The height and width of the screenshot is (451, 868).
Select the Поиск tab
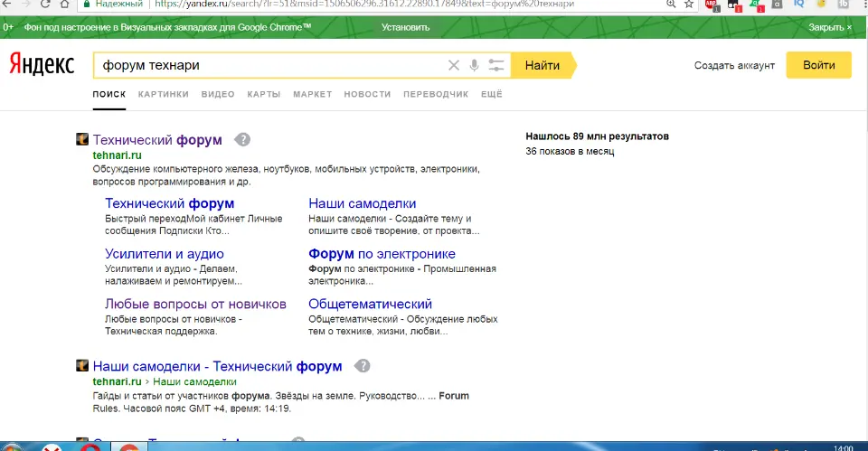coord(109,94)
